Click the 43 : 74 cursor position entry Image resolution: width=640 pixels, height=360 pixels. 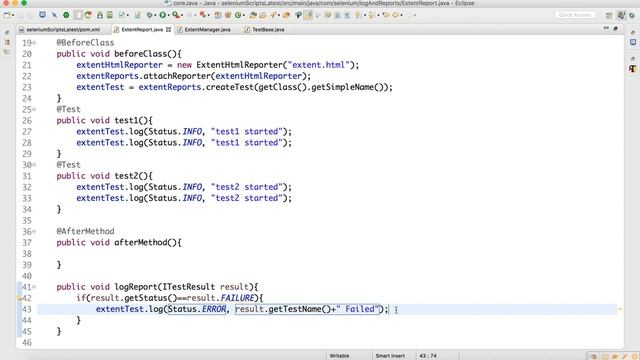(428, 356)
